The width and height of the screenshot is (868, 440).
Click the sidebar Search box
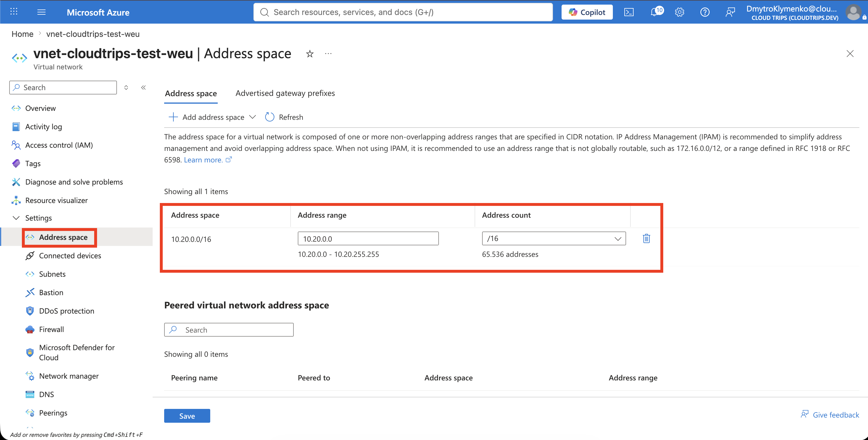tap(63, 88)
